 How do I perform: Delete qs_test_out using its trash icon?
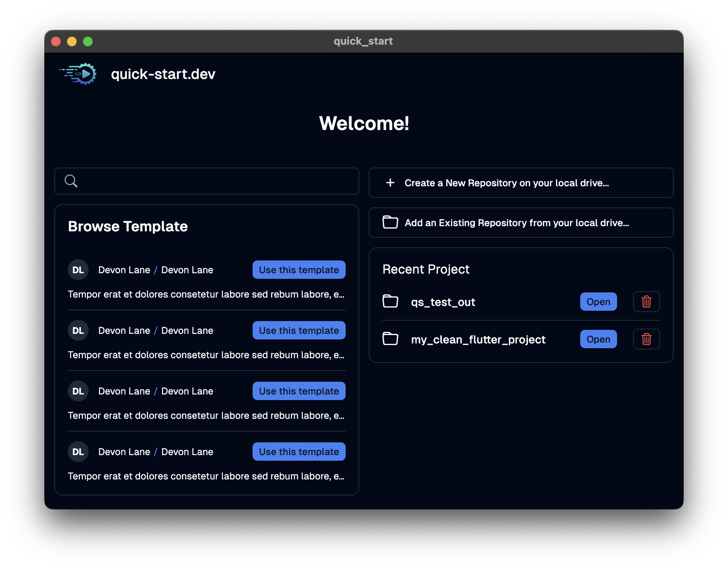[x=646, y=302]
